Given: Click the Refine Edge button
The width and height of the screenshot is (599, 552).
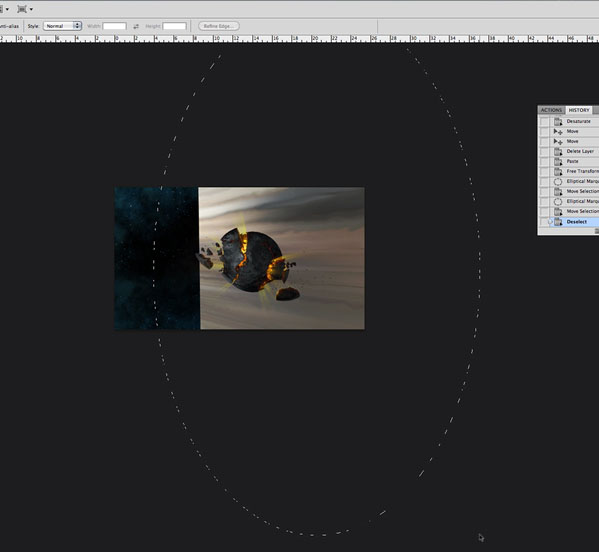Looking at the screenshot, I should pos(219,26).
